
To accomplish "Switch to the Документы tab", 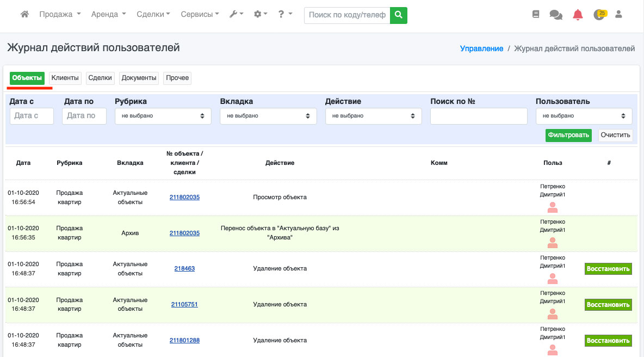I will click(x=139, y=78).
